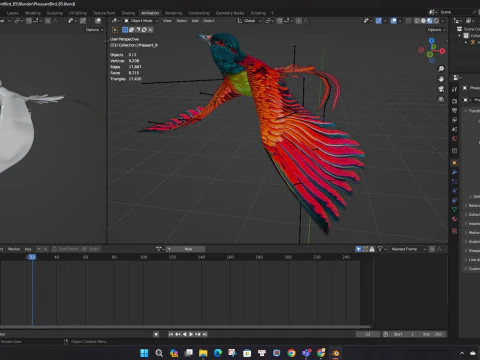
Task: Expand the Relations panel
Action: point(472,205)
